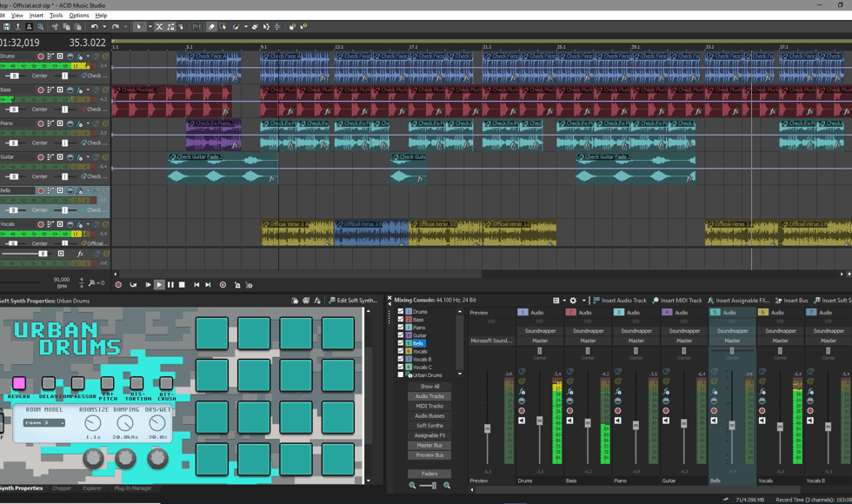Open the Room Model dropdown showing room 3
852x504 pixels.
44,422
